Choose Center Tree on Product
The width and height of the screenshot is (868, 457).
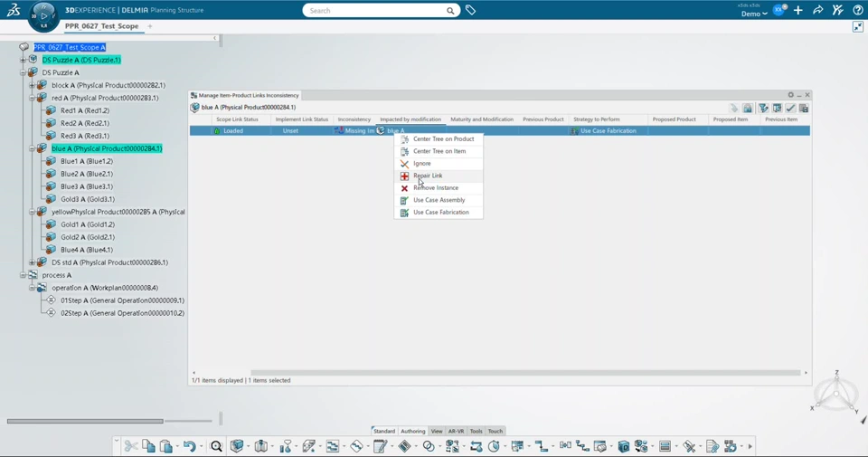point(439,139)
